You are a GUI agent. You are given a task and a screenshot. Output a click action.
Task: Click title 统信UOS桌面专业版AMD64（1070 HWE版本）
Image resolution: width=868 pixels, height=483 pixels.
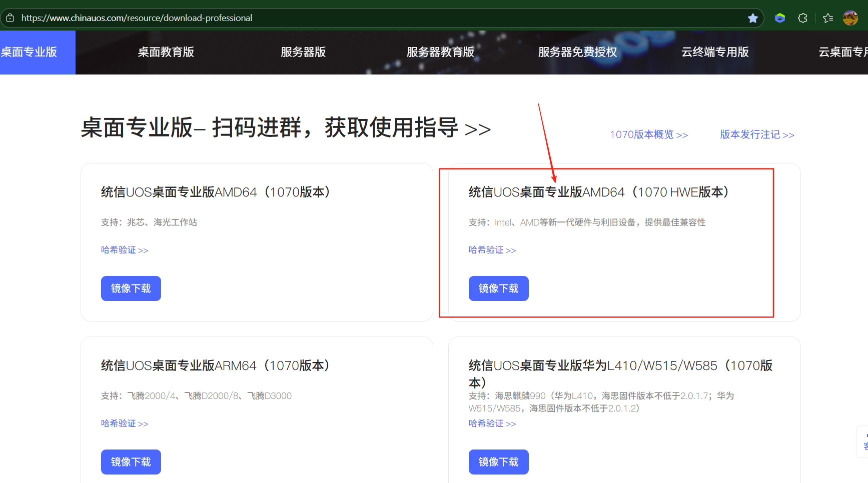pyautogui.click(x=599, y=192)
